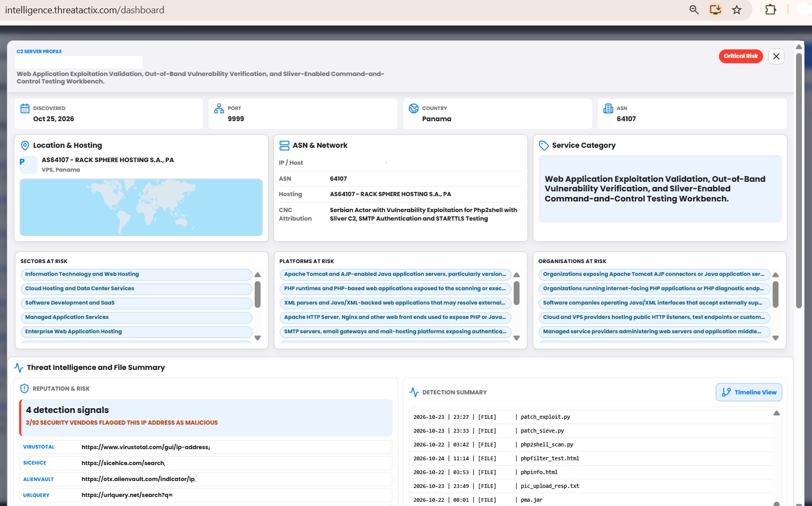Open the Timeline View button

click(x=749, y=392)
